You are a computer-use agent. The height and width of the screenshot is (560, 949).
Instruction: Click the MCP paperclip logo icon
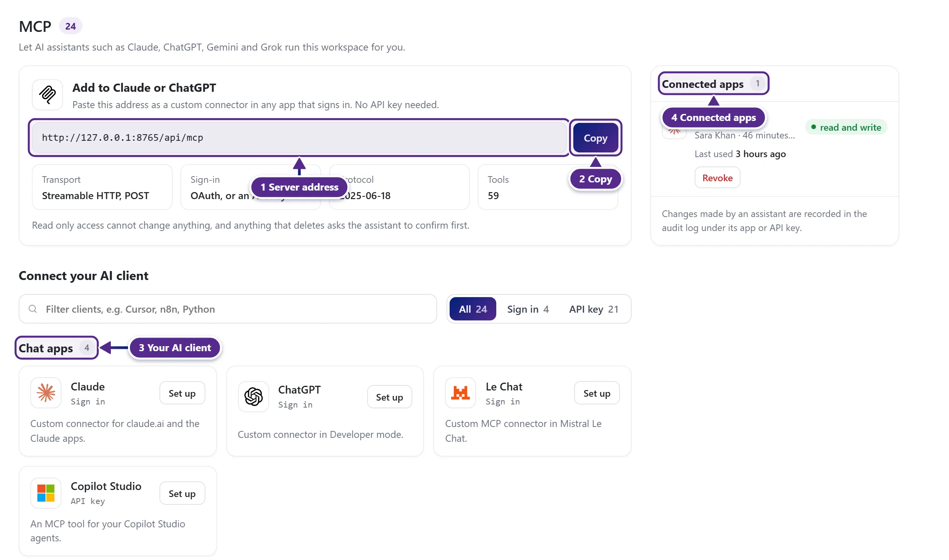[47, 95]
